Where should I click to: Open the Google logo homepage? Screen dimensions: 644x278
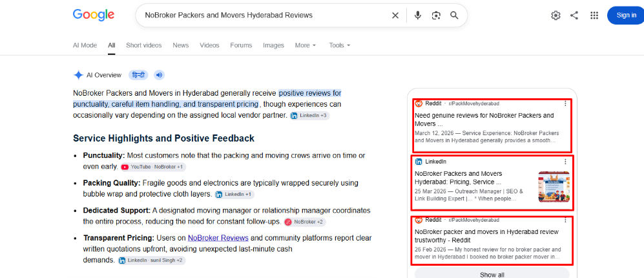[x=94, y=16]
